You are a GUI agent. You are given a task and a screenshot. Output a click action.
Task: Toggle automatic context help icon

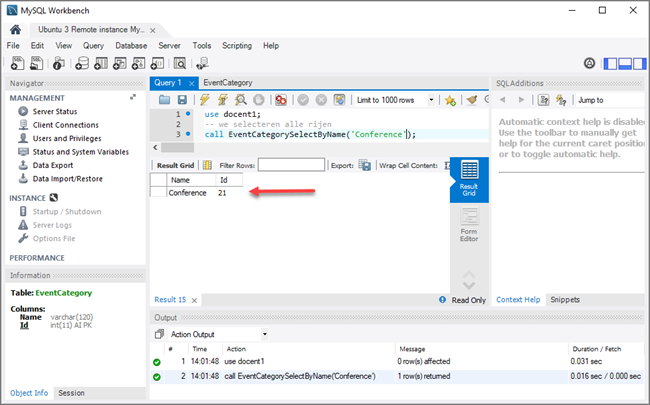(x=561, y=100)
